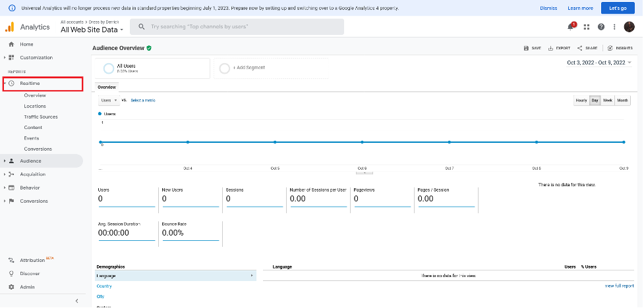Open the Users metric dropdown

point(108,100)
